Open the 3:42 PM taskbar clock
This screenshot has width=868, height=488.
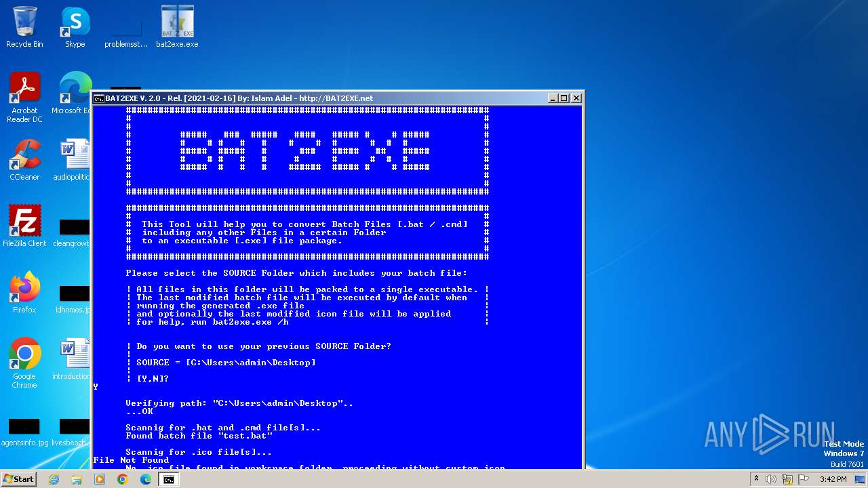(833, 479)
